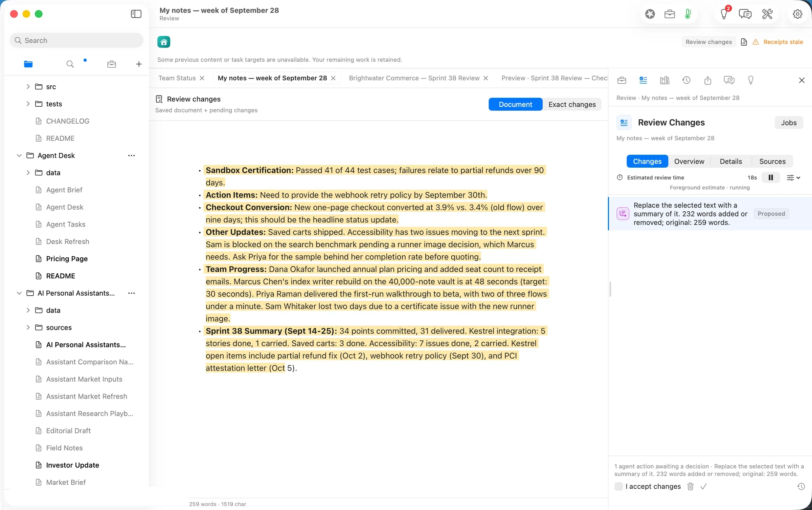Screen dimensions: 812x510
Task: Click the share icon in right panel
Action: point(708,80)
